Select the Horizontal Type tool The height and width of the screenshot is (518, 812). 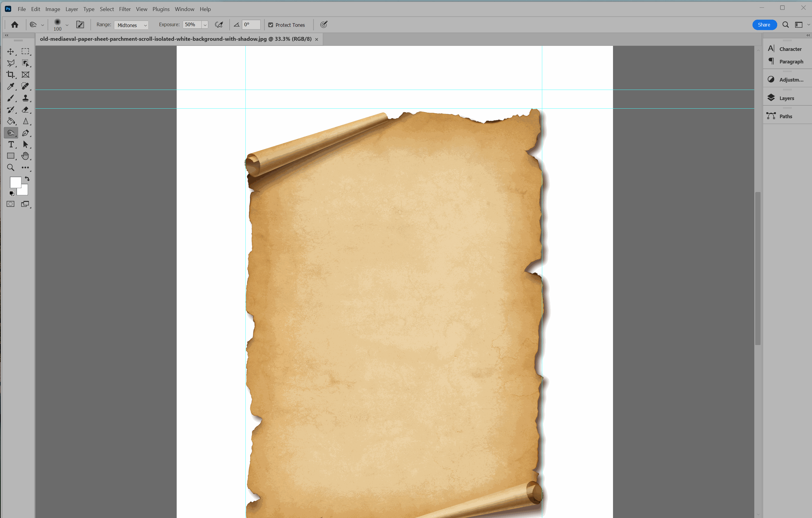pos(11,144)
